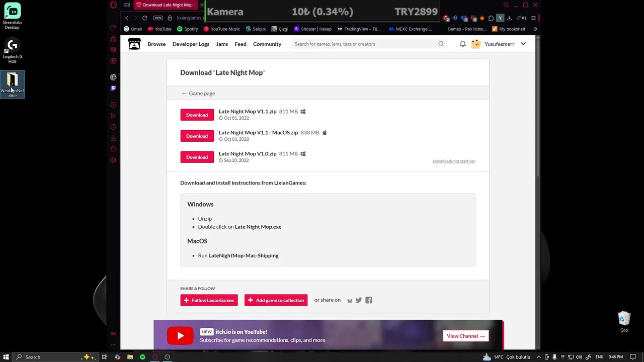Open the Opera easy setup menu
The height and width of the screenshot is (362, 644).
coord(533,18)
